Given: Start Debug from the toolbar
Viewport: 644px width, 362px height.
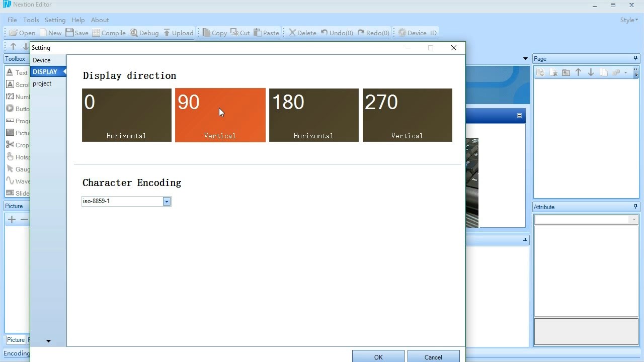Looking at the screenshot, I should [x=144, y=33].
